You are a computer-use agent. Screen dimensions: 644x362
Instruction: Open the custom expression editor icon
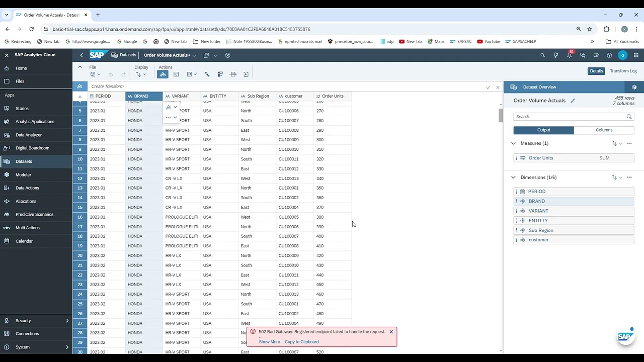pos(176,74)
